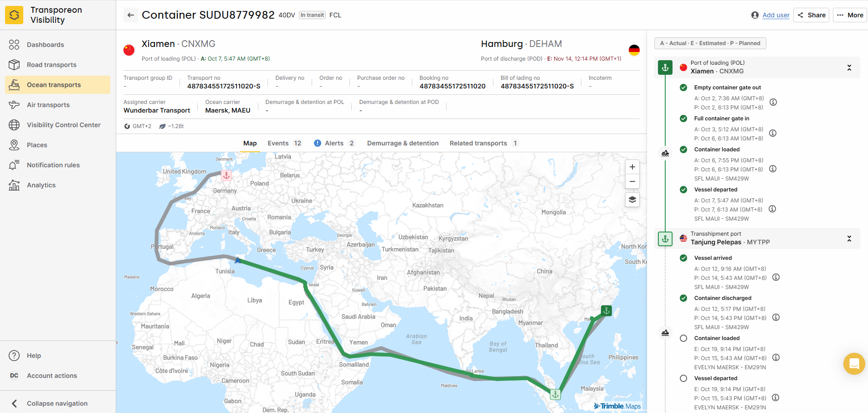The height and width of the screenshot is (413, 868).
Task: Show info for Xiamen Container loaded event
Action: click(773, 169)
